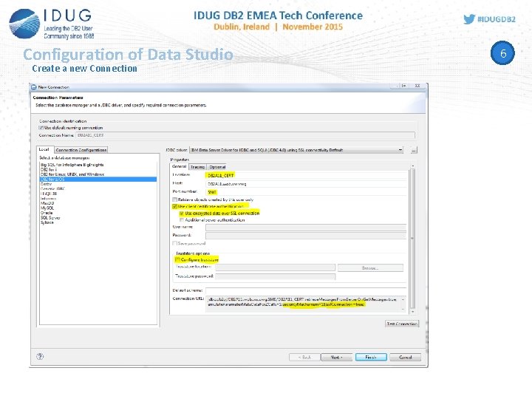Click the User name field
The height and width of the screenshot is (399, 532).
[306, 228]
